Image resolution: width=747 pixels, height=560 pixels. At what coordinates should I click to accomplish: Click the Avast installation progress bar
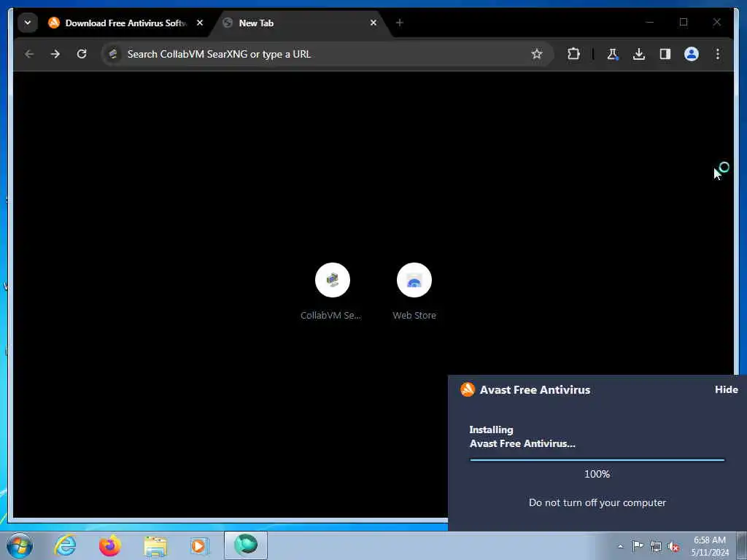[x=597, y=460]
